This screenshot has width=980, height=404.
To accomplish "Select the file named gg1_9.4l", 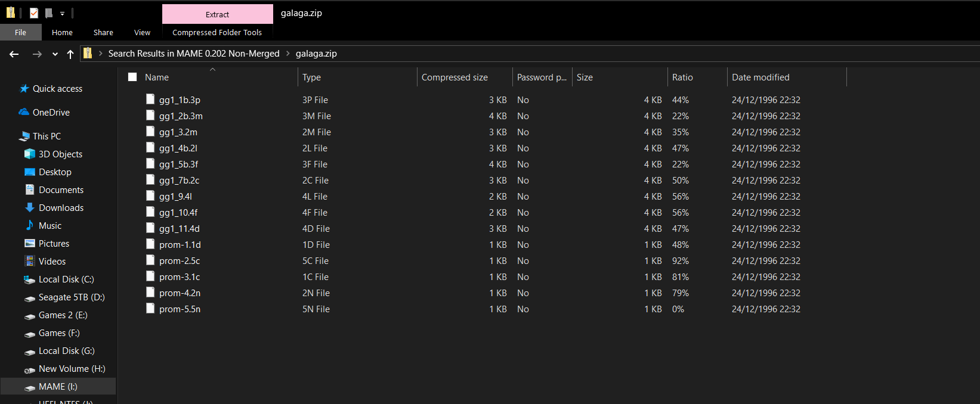I will tap(175, 197).
